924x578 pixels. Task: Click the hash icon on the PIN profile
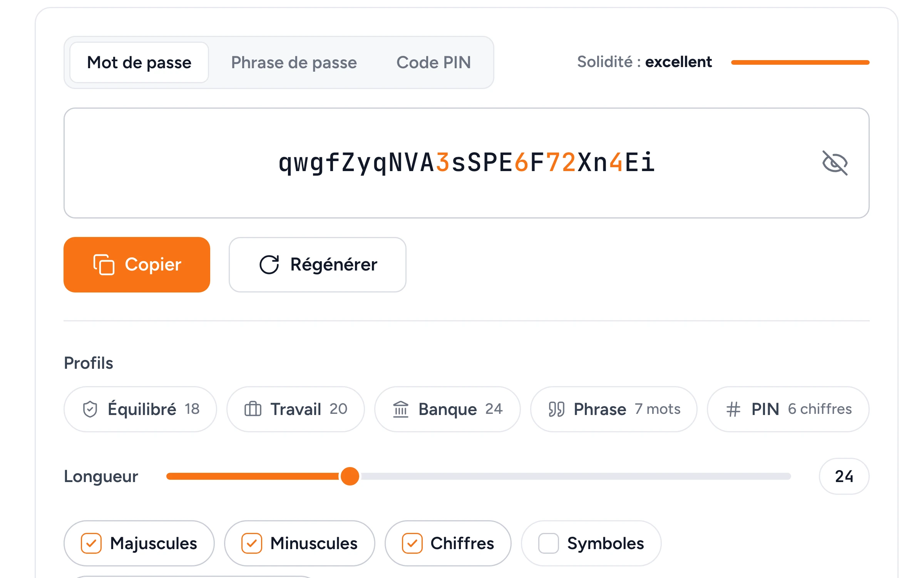733,409
